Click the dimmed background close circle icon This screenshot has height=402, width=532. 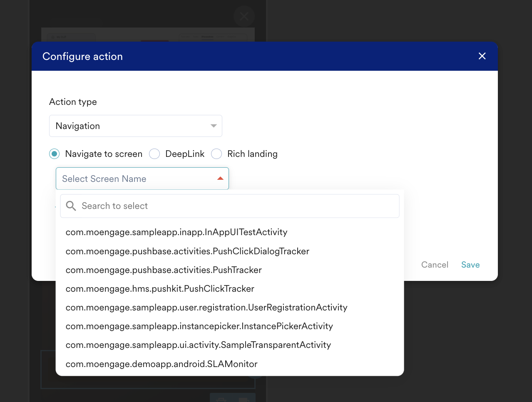coord(244,16)
